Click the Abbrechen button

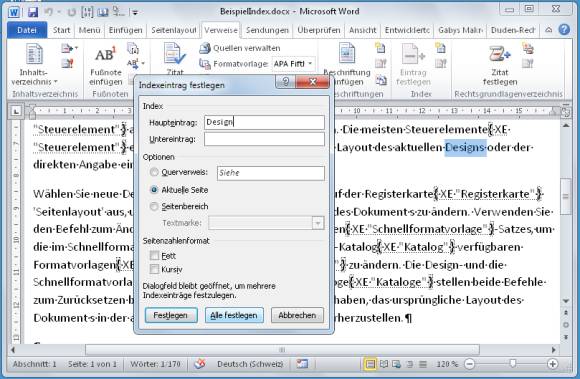[297, 315]
